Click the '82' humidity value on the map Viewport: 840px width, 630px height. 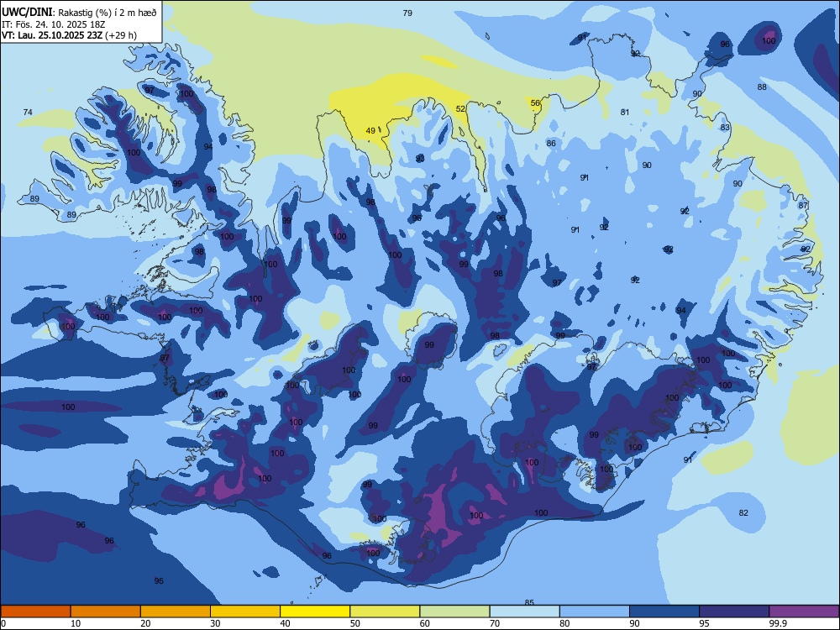pyautogui.click(x=743, y=512)
